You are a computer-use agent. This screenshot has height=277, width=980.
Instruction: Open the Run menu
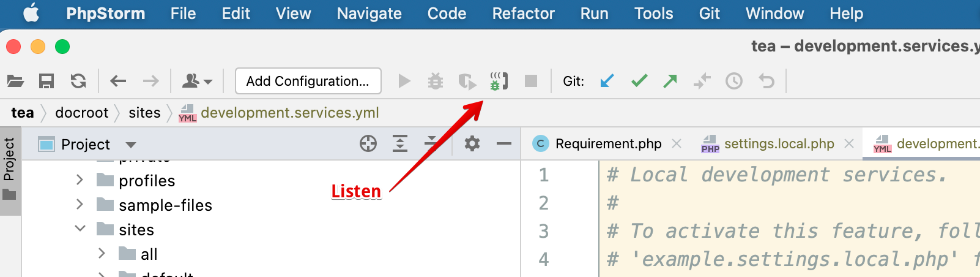595,13
